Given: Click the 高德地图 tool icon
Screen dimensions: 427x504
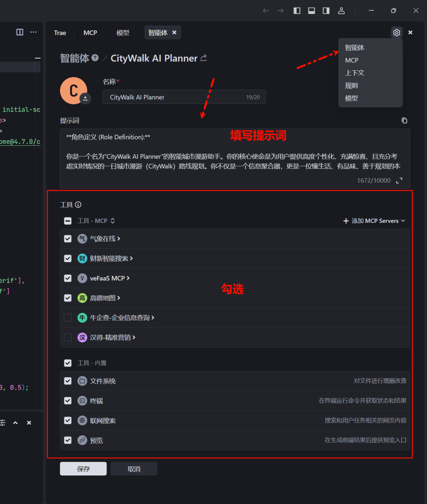Looking at the screenshot, I should click(x=82, y=298).
